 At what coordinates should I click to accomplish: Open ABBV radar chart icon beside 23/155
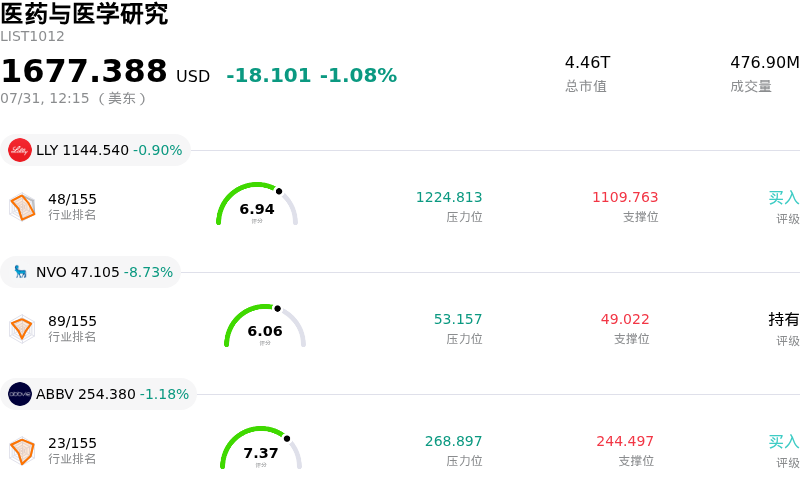click(22, 451)
